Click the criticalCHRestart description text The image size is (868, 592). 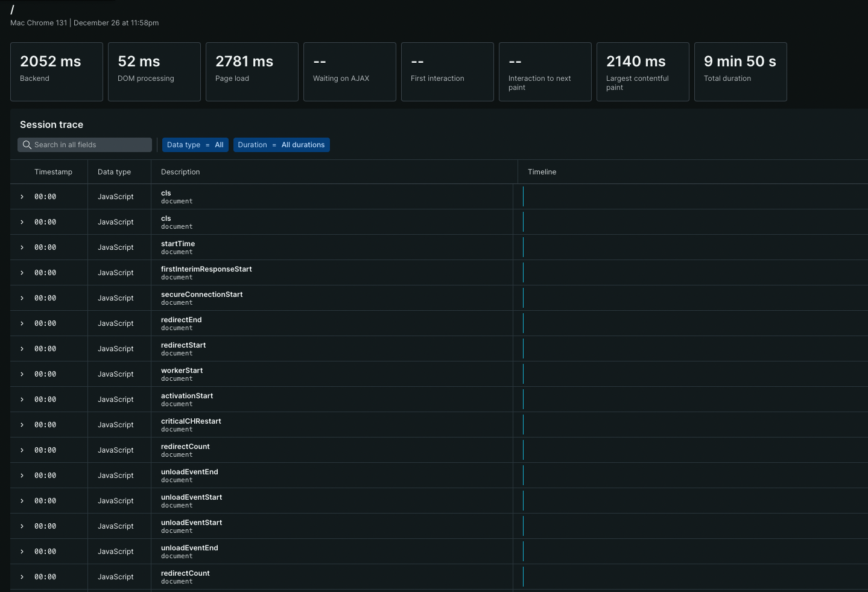(x=191, y=421)
